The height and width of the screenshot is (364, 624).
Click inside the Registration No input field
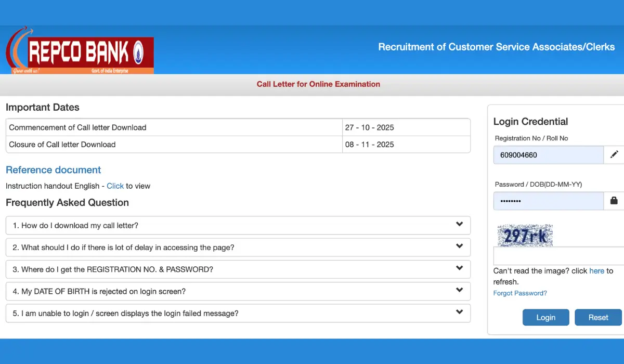548,154
